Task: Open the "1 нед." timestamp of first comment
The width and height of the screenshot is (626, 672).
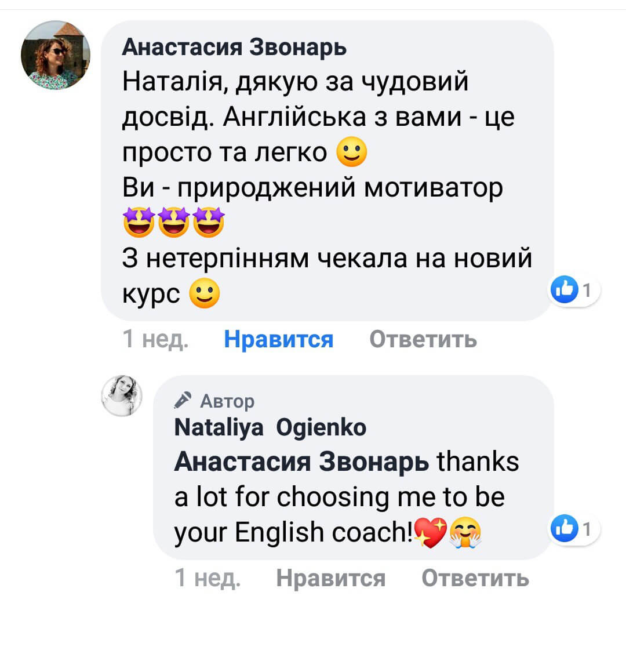Action: (x=155, y=339)
